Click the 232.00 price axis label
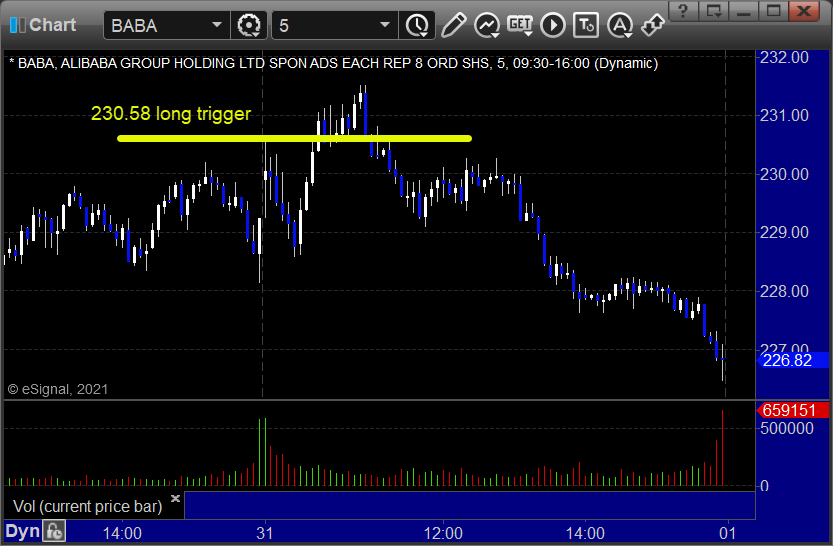Viewport: 833px width, 546px height. click(784, 57)
